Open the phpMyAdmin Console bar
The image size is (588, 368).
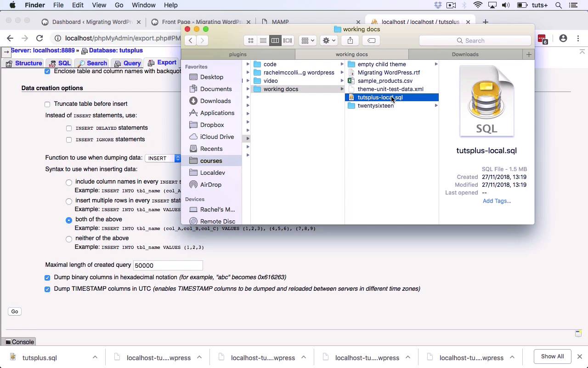[19, 342]
